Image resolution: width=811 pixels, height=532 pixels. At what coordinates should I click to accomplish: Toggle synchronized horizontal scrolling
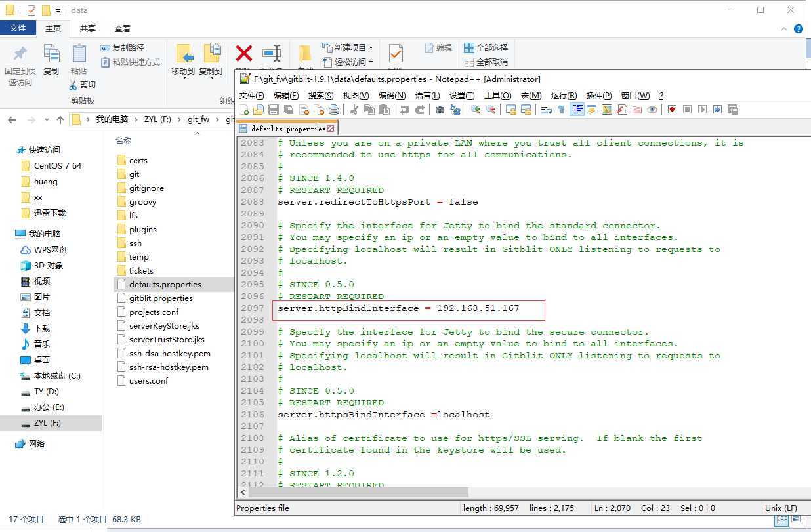click(526, 110)
